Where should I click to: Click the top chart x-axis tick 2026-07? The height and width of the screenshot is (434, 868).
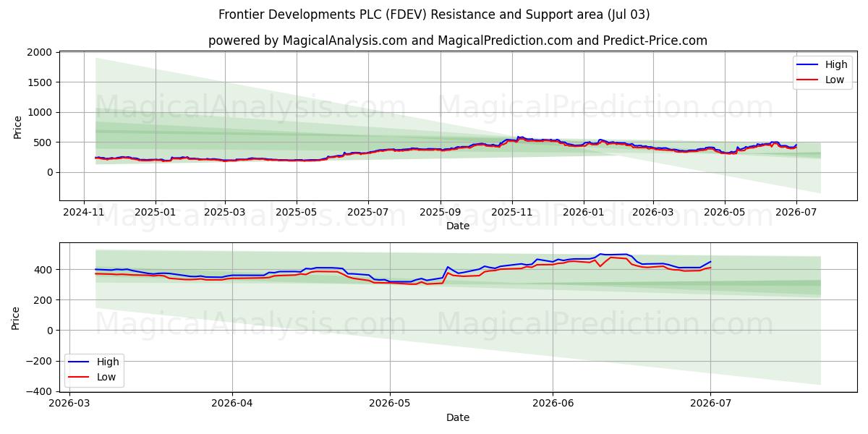click(796, 212)
